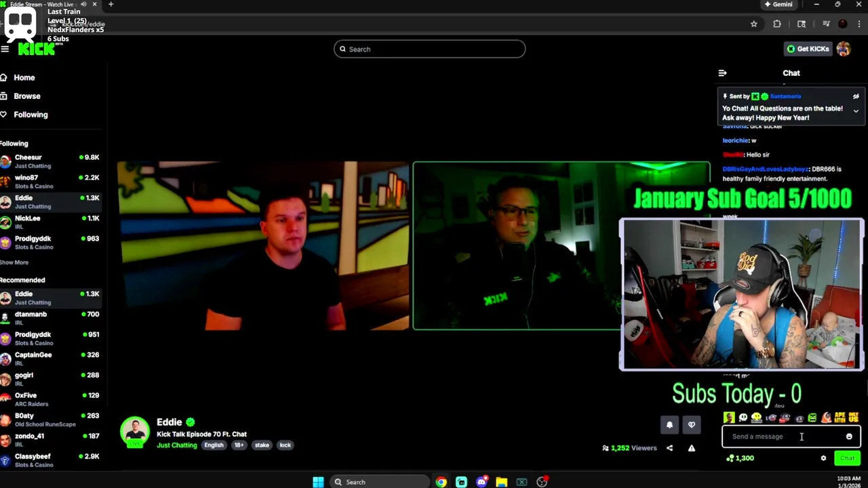Open OBS Studio from the taskbar
Viewport: 868px width, 488px height.
point(542,482)
